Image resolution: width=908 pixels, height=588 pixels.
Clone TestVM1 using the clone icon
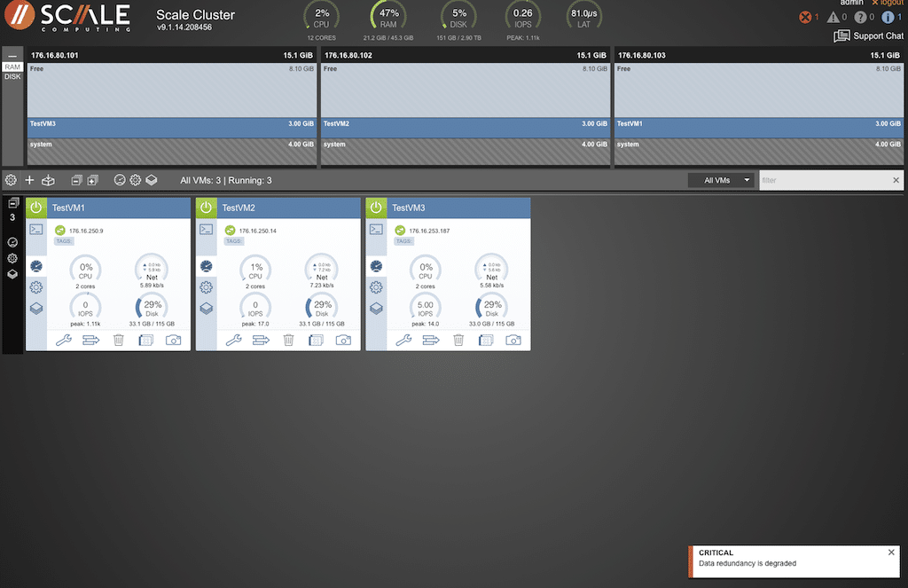point(146,340)
